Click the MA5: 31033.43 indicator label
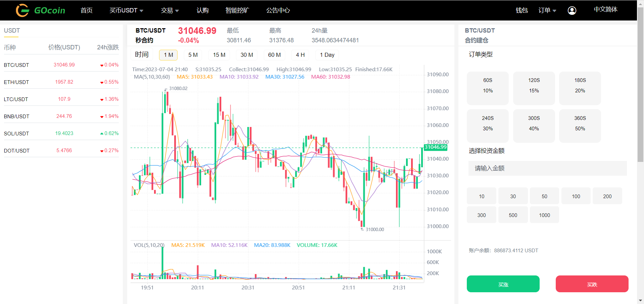Viewport: 644px width, 304px height. [195, 77]
